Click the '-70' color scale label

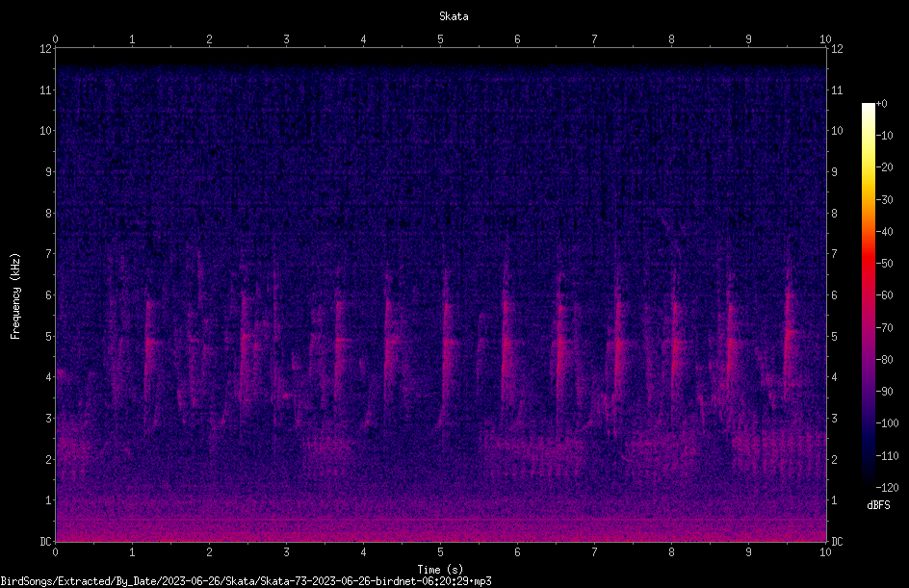[x=885, y=328]
